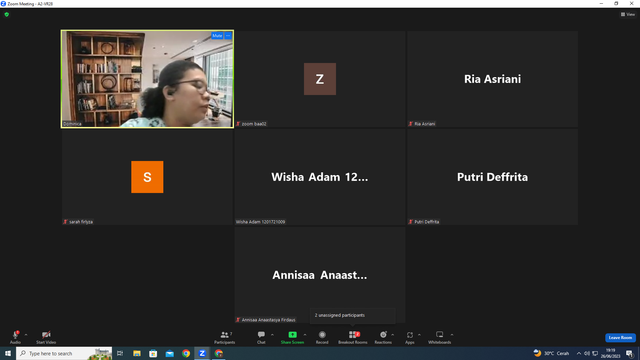Expand Whiteboards options arrow
This screenshot has height=360, width=640.
452,335
